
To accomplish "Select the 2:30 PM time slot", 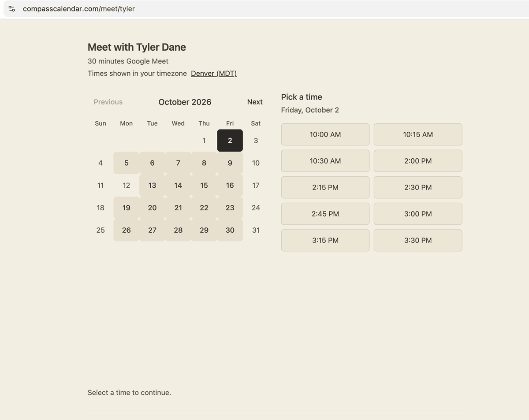I will (x=418, y=187).
